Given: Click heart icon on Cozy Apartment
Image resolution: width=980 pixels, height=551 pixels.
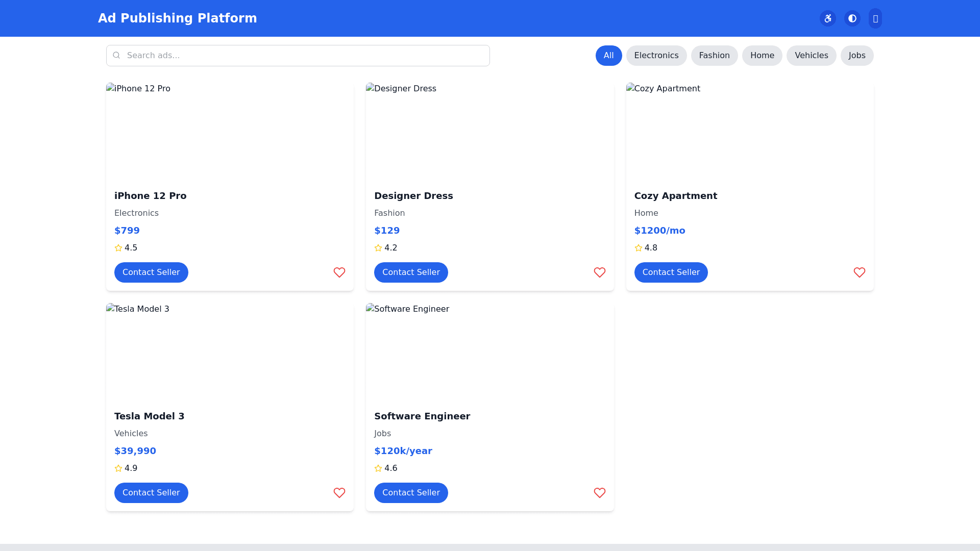Looking at the screenshot, I should (x=859, y=272).
